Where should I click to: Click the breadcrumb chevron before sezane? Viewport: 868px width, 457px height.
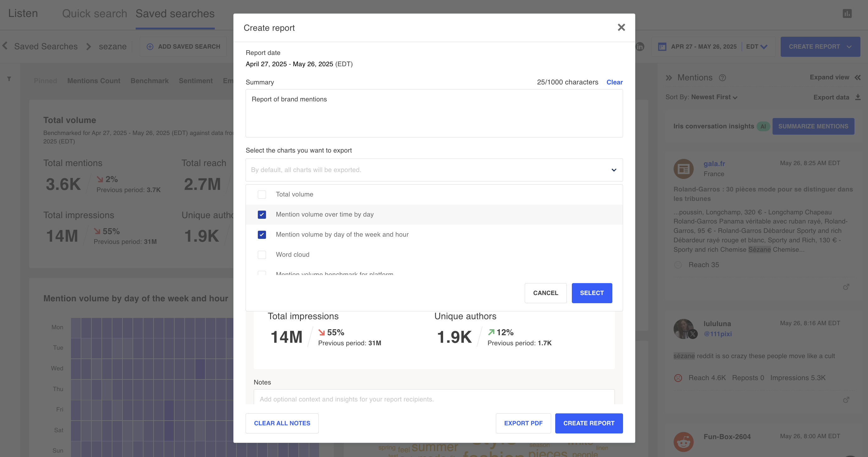(x=89, y=46)
